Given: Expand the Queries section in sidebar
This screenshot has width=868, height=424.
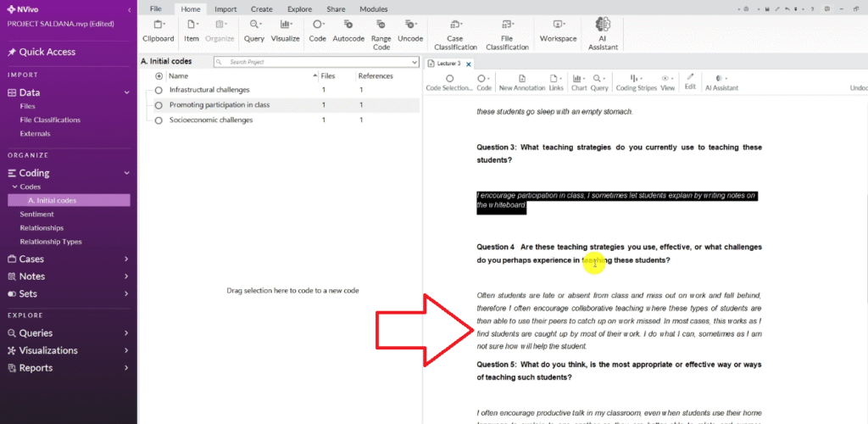Looking at the screenshot, I should pyautogui.click(x=125, y=333).
